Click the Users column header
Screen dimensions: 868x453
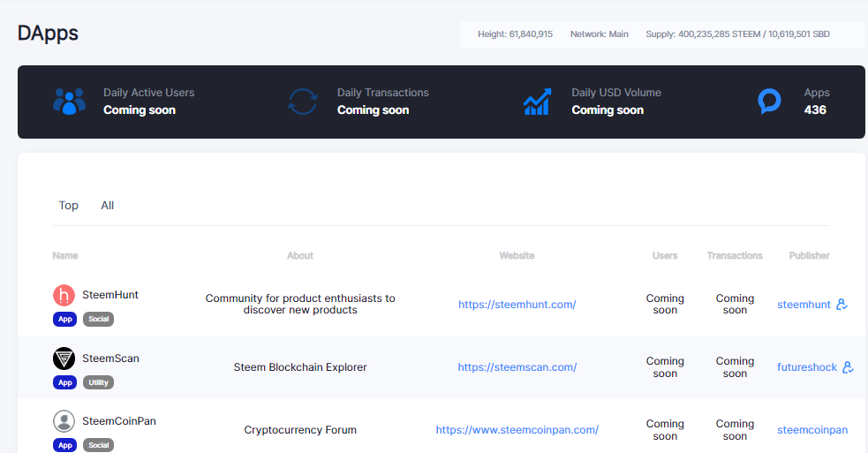coord(665,255)
